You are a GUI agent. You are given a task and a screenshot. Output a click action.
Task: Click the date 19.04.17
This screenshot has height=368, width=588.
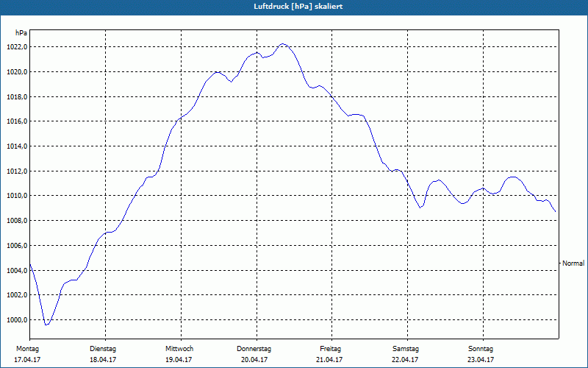[x=179, y=360]
